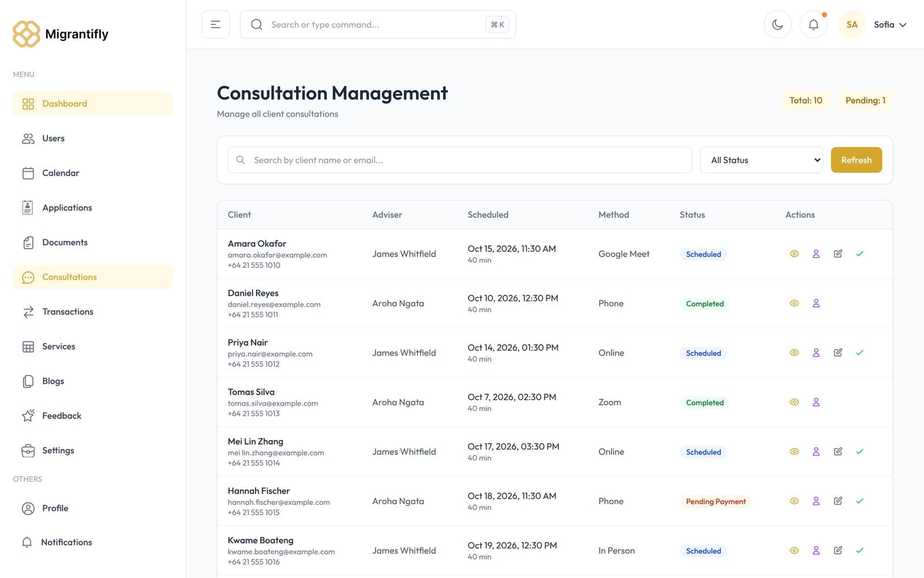Click person icon in Daniel Reyes row
The width and height of the screenshot is (924, 578).
tap(816, 303)
